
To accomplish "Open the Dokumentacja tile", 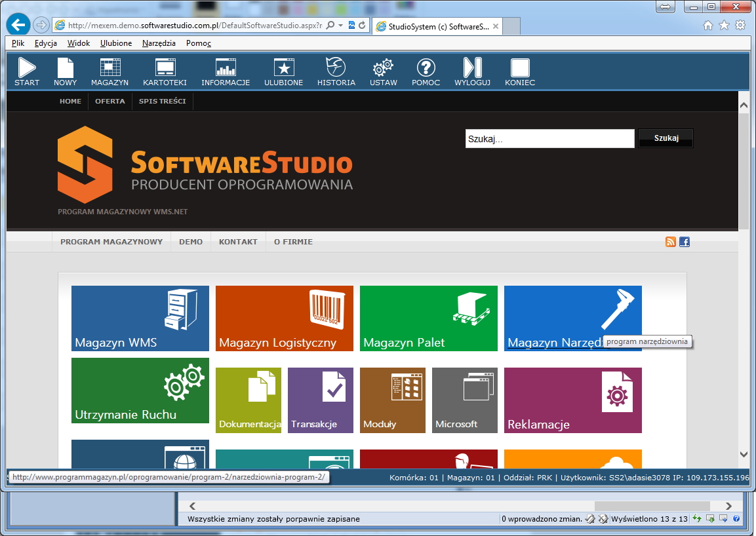I will click(x=249, y=400).
